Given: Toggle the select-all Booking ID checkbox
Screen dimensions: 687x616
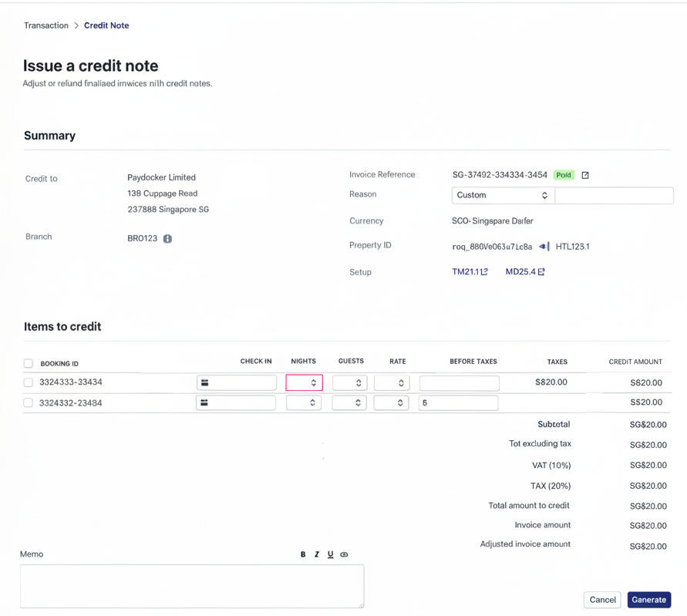Looking at the screenshot, I should click(x=29, y=363).
